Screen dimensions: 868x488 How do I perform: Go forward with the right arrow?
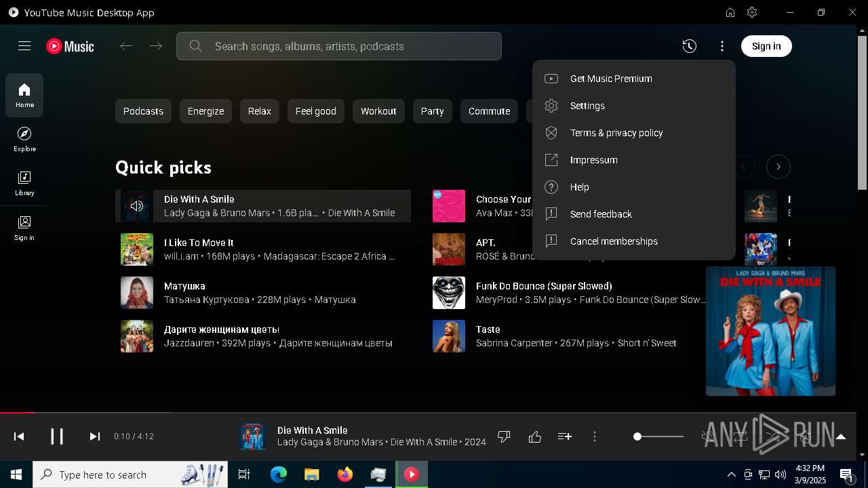[x=156, y=46]
